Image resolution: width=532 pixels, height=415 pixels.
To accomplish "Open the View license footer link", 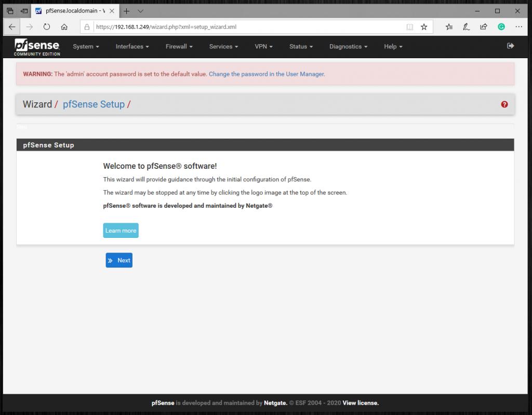I will 361,403.
